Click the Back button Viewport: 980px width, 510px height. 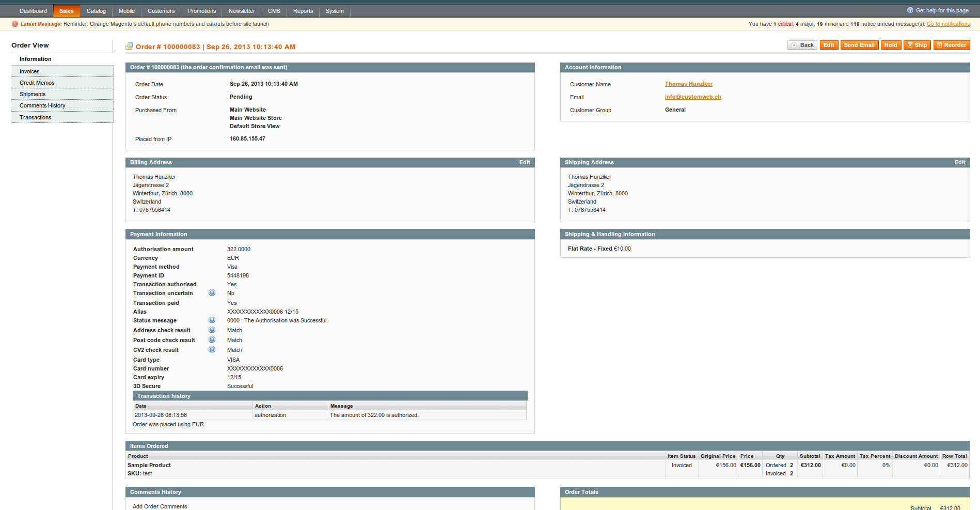coord(802,45)
